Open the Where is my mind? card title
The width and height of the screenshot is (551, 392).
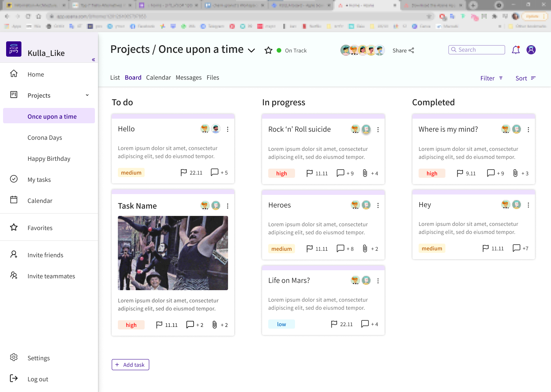448,129
